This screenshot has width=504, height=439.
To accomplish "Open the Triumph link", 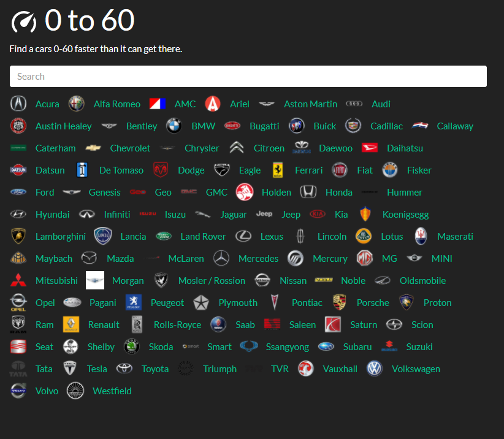I will [x=220, y=369].
